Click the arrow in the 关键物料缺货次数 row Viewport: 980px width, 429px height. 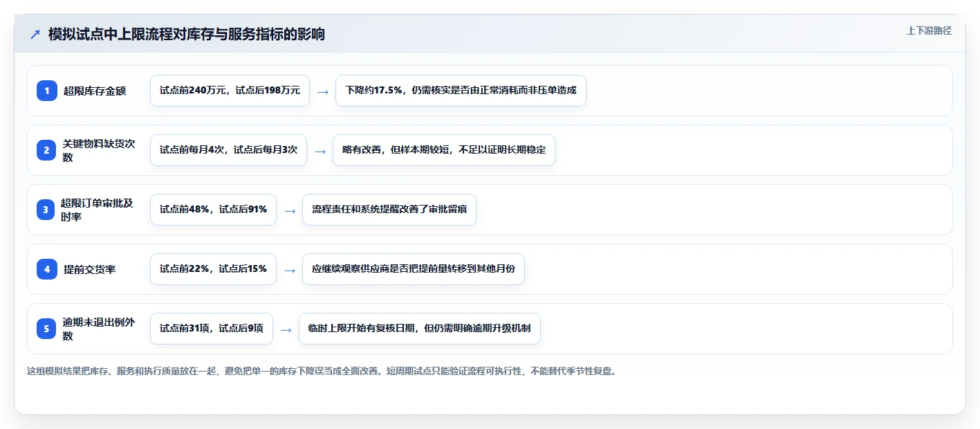tap(320, 151)
